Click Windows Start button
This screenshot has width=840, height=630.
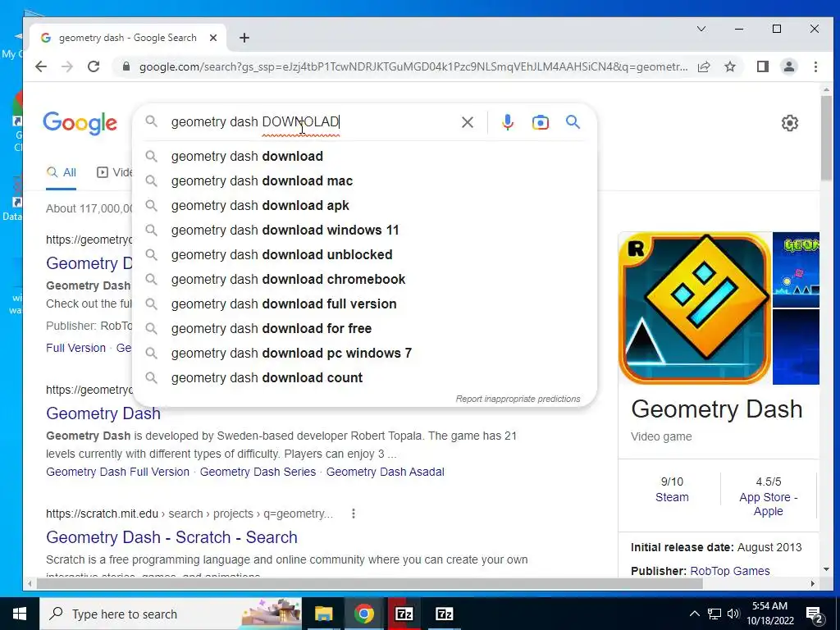point(20,614)
